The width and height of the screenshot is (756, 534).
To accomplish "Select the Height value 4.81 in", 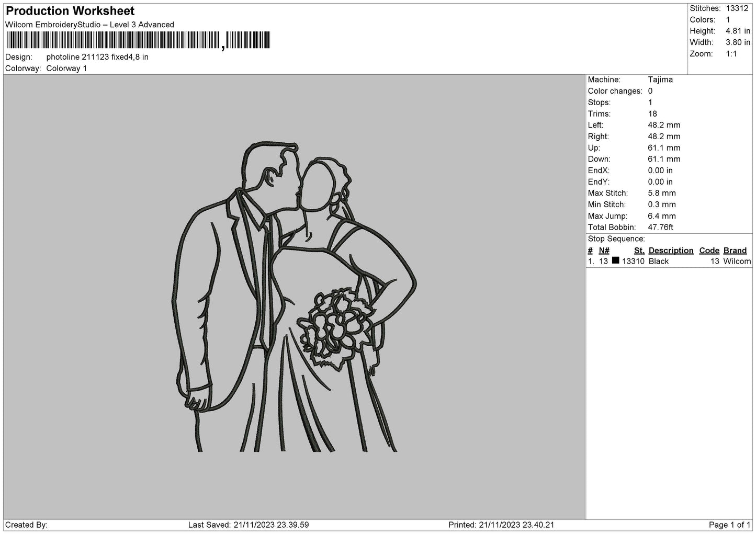I will [738, 31].
